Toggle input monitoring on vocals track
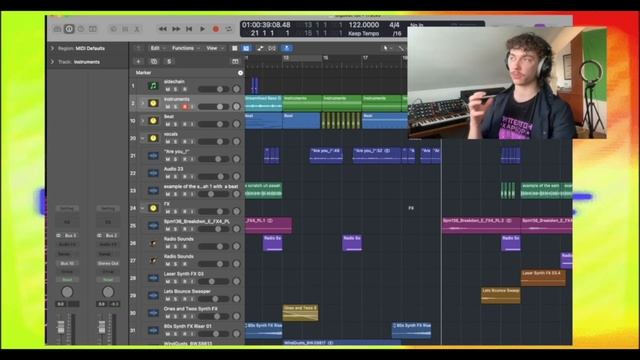This screenshot has width=640, height=360. [192, 142]
